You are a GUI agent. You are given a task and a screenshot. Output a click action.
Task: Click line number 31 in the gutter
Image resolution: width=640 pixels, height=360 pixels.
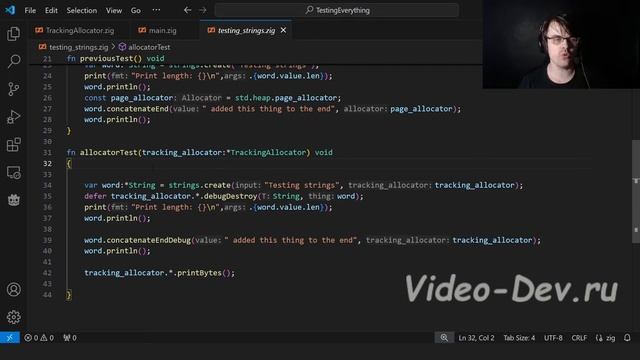[47, 153]
